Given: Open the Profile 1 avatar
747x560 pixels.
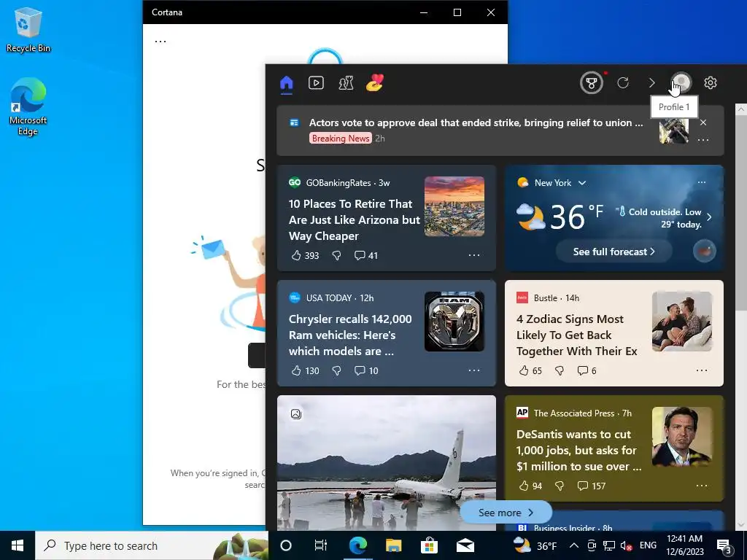Looking at the screenshot, I should click(681, 82).
